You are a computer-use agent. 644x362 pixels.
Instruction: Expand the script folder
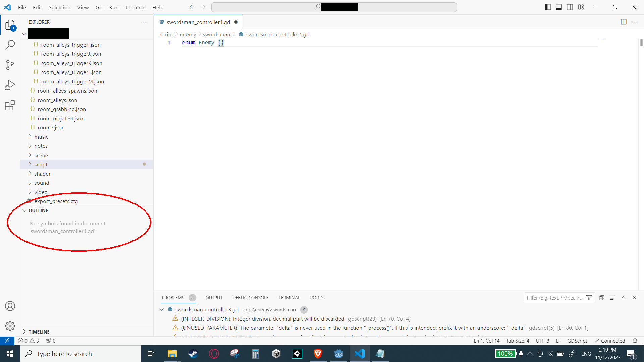coord(41,164)
